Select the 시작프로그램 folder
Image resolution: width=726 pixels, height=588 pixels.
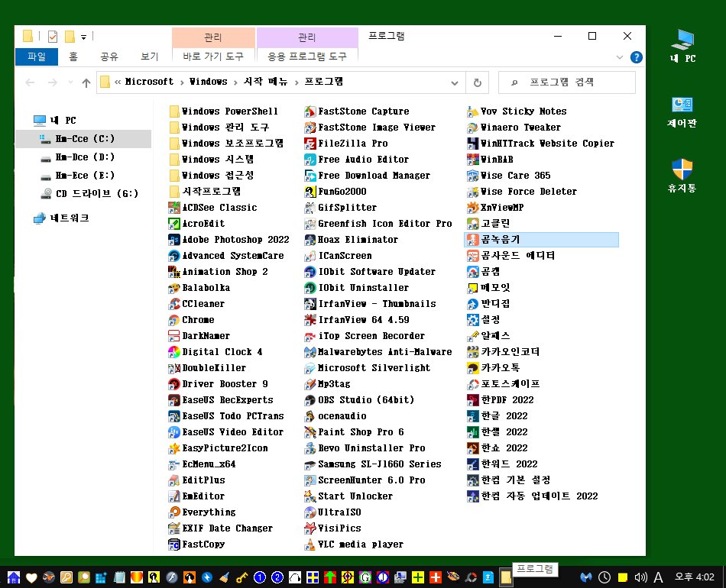coord(205,192)
